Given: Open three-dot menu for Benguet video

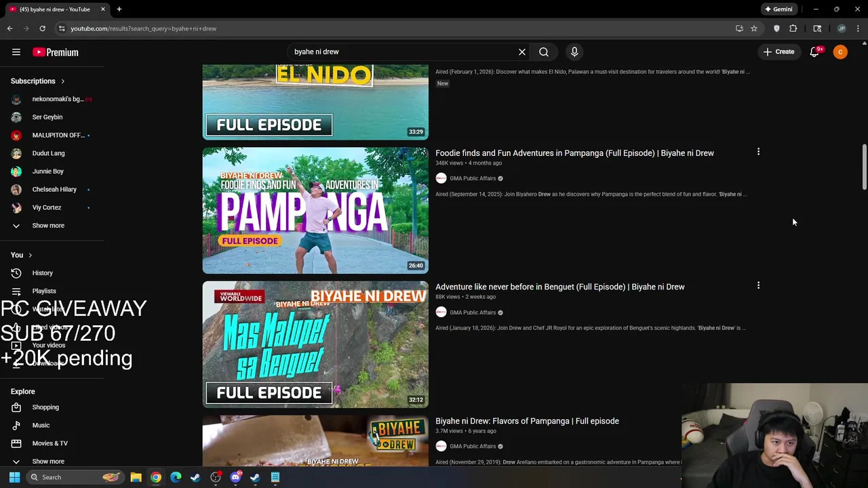Looking at the screenshot, I should point(758,286).
